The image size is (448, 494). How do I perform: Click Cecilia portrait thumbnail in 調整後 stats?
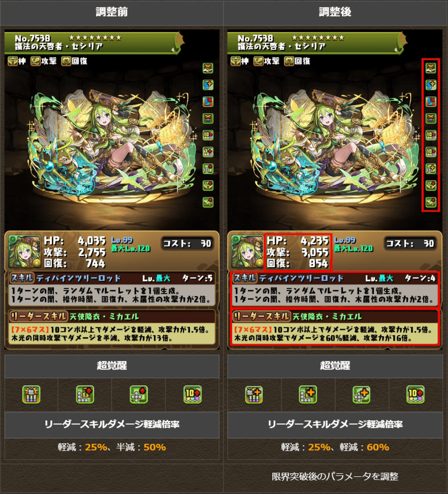pyautogui.click(x=247, y=251)
